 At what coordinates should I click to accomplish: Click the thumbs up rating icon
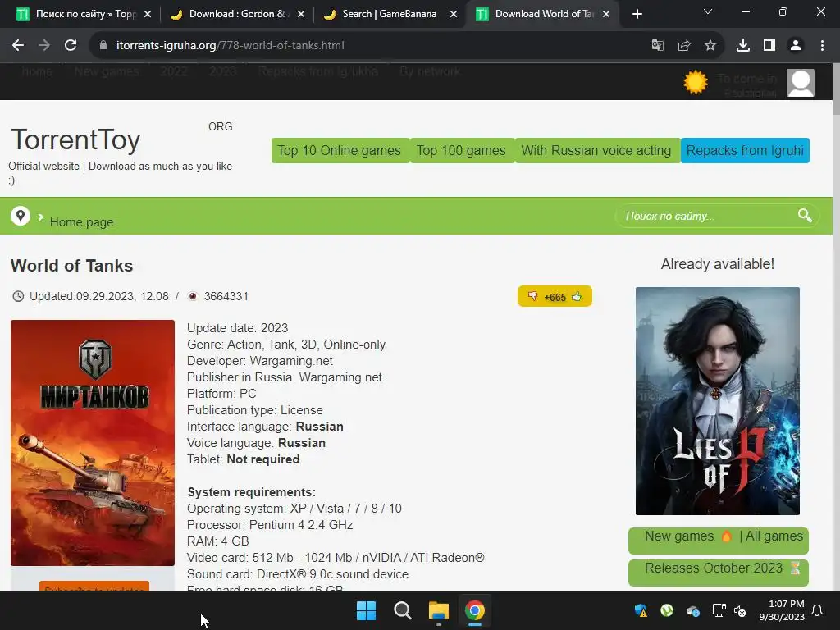(x=577, y=295)
